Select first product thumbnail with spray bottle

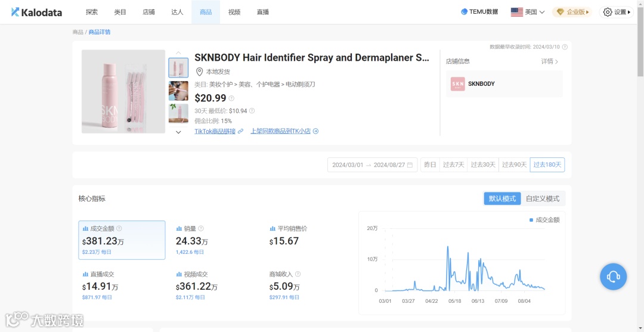coord(179,68)
